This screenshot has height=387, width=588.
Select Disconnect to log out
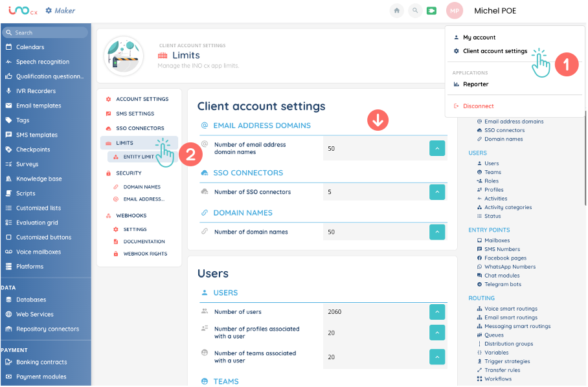[478, 106]
